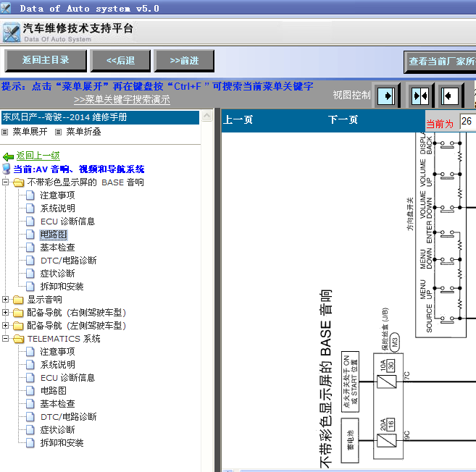Click the view control center-split icon
The image size is (476, 472).
click(420, 96)
